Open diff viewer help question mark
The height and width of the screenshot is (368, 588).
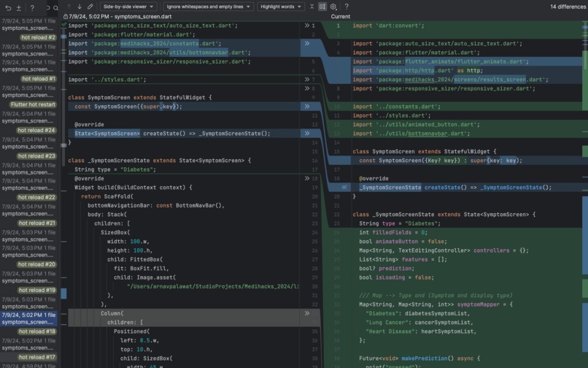tap(347, 7)
